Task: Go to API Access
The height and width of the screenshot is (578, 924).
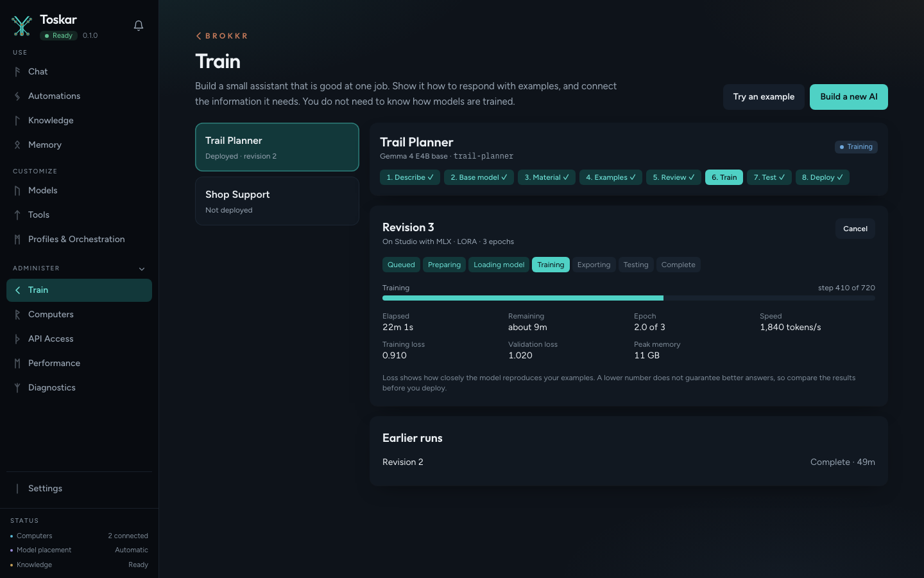Action: (x=79, y=339)
